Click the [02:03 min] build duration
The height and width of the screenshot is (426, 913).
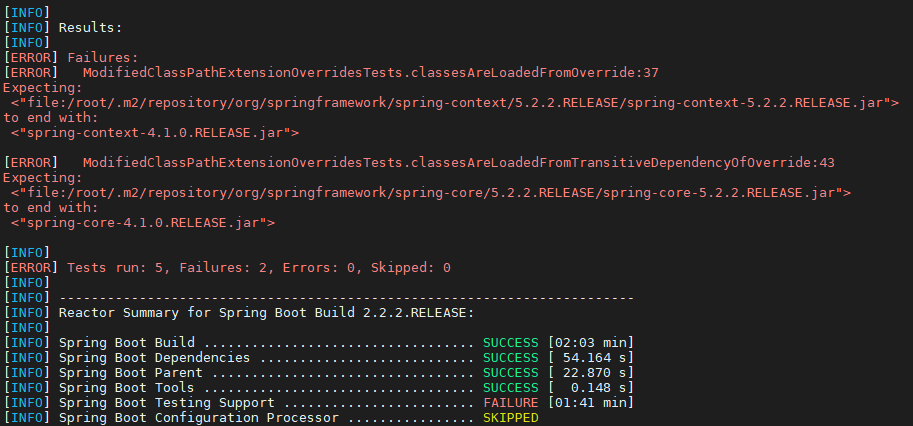(x=590, y=342)
